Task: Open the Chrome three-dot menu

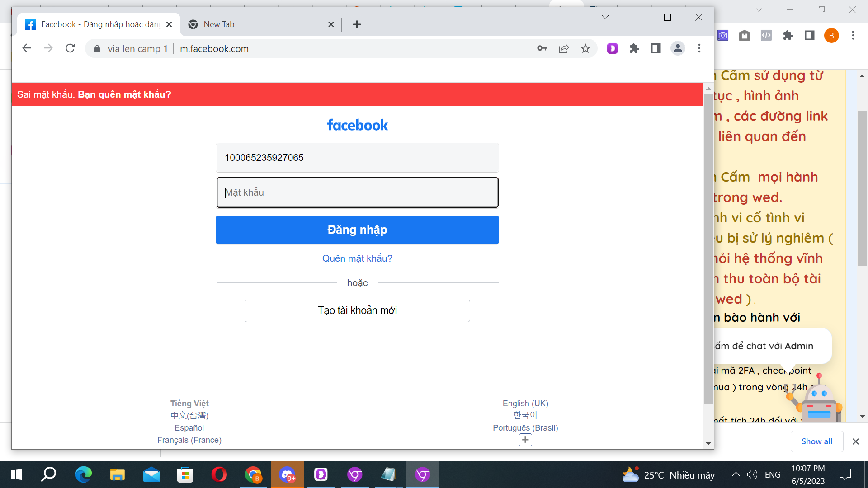Action: pos(699,48)
